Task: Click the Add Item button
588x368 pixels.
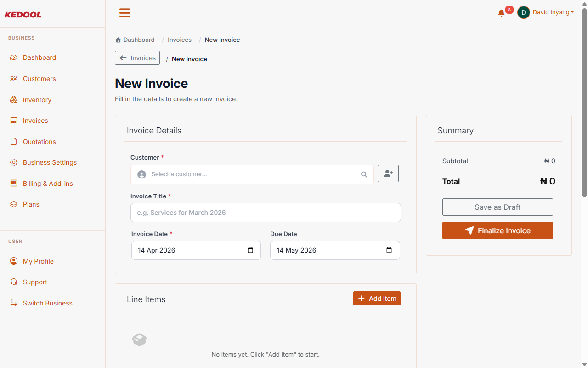Action: point(377,298)
